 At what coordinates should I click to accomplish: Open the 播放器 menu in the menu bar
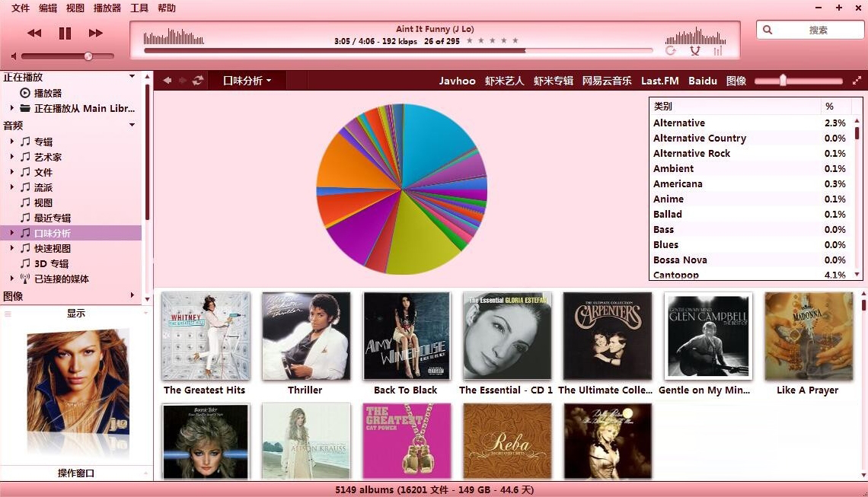click(x=106, y=8)
